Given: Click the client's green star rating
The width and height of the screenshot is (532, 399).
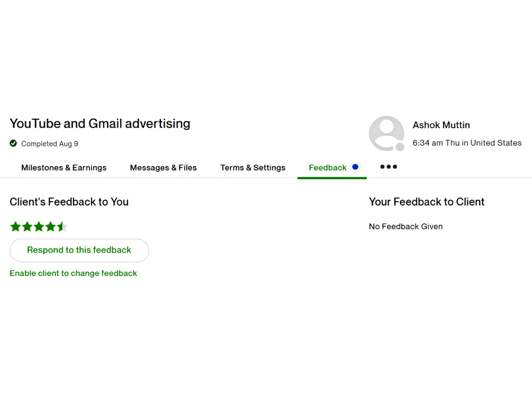Looking at the screenshot, I should pyautogui.click(x=38, y=226).
